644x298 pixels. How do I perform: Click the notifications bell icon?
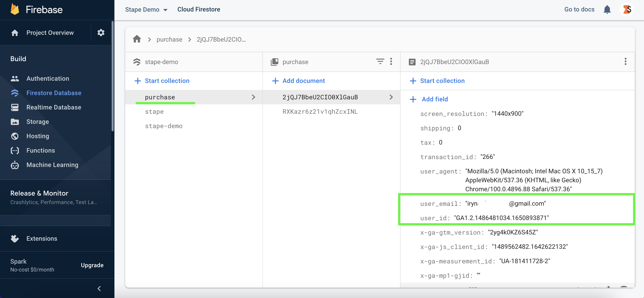(607, 9)
